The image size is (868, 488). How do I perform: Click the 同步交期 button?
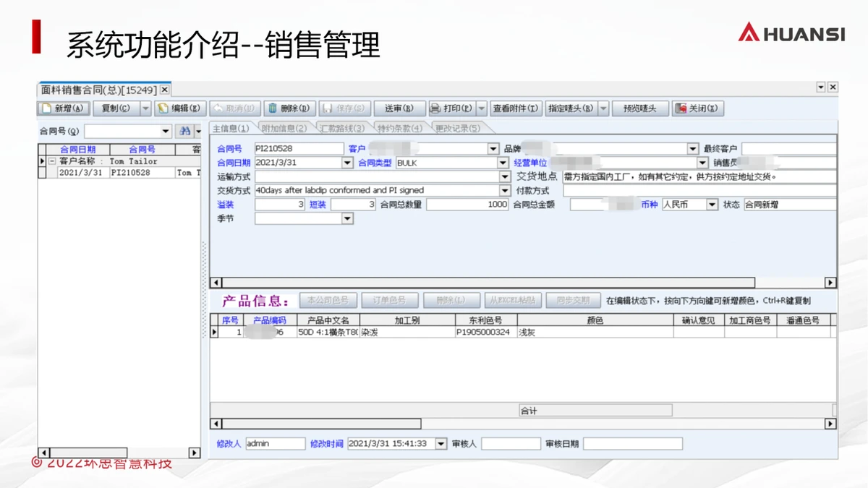coord(573,300)
